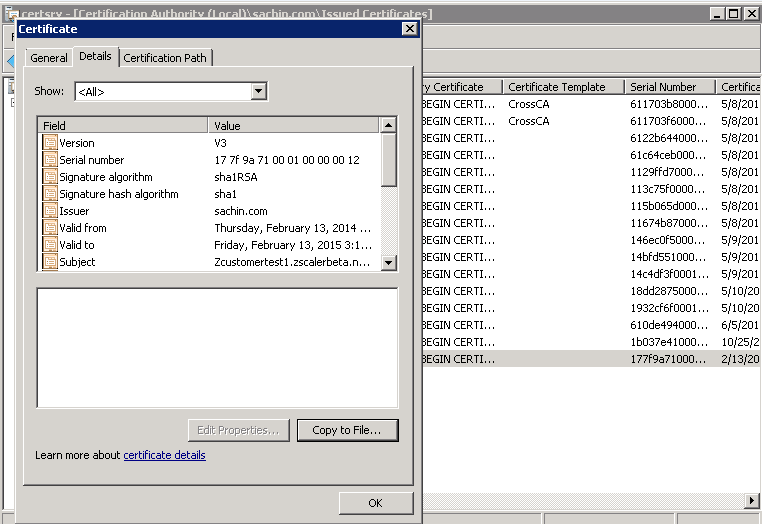Click the Issuer field icon
The image size is (762, 524).
pos(50,211)
